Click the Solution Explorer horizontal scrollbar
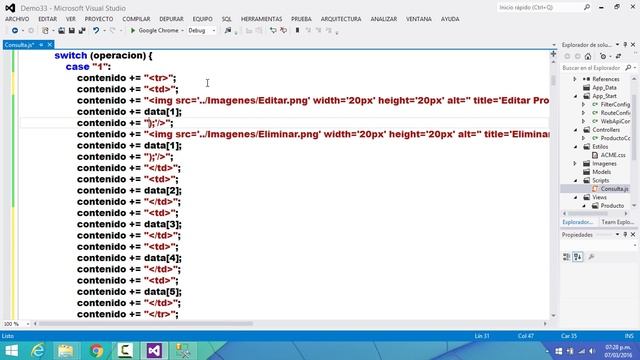The image size is (640, 360). coord(596,213)
